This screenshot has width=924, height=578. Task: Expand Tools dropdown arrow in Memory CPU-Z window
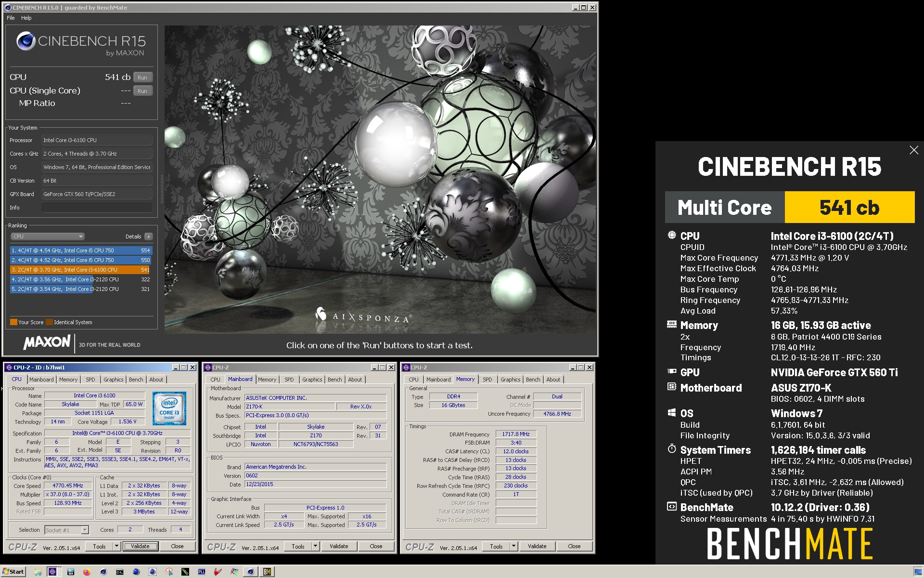[x=513, y=546]
